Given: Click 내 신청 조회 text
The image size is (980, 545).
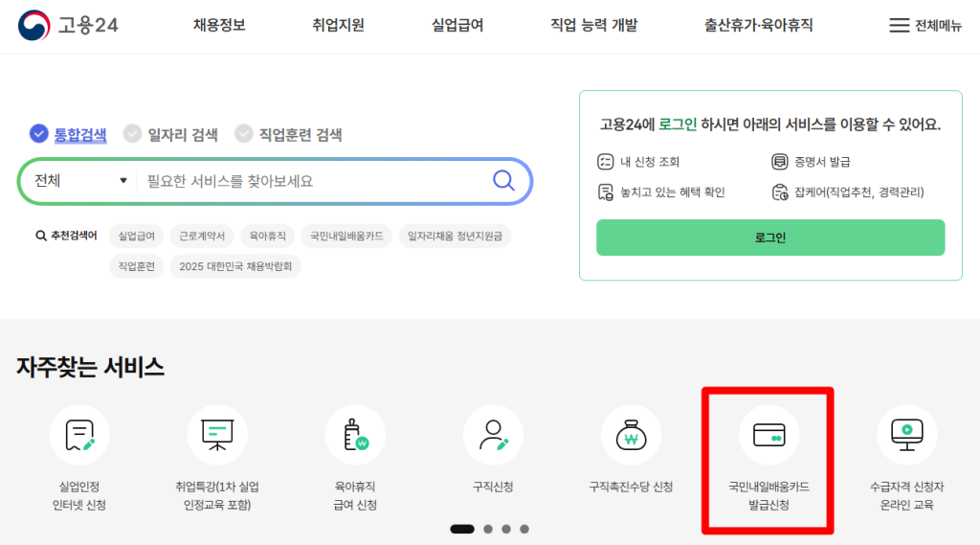Looking at the screenshot, I should click(650, 162).
